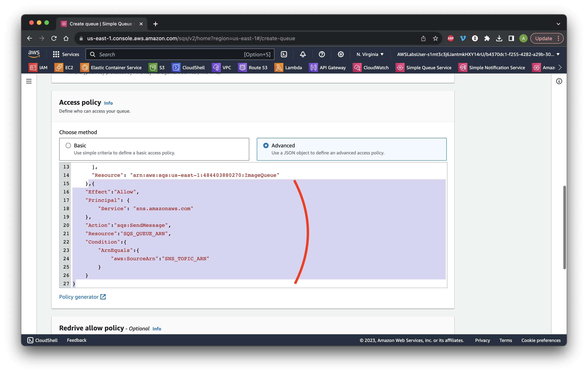The image size is (588, 374).
Task: Share this page from the address bar
Action: (423, 38)
